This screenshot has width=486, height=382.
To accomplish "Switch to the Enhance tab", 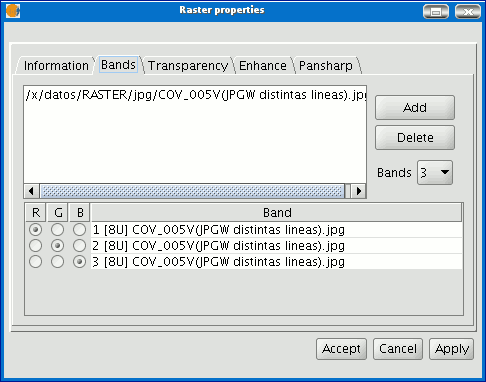I will (x=263, y=65).
